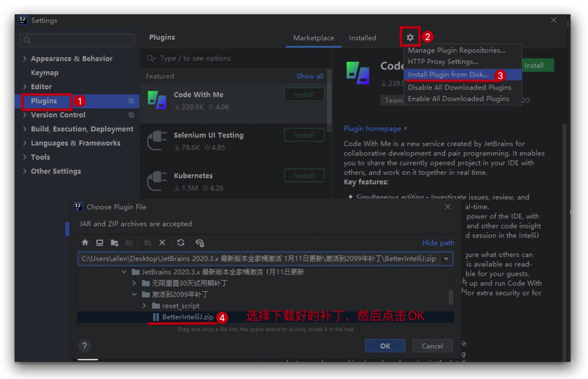This screenshot has width=588, height=379.
Task: Close the Choose Plugin File dialog
Action: pyautogui.click(x=448, y=207)
